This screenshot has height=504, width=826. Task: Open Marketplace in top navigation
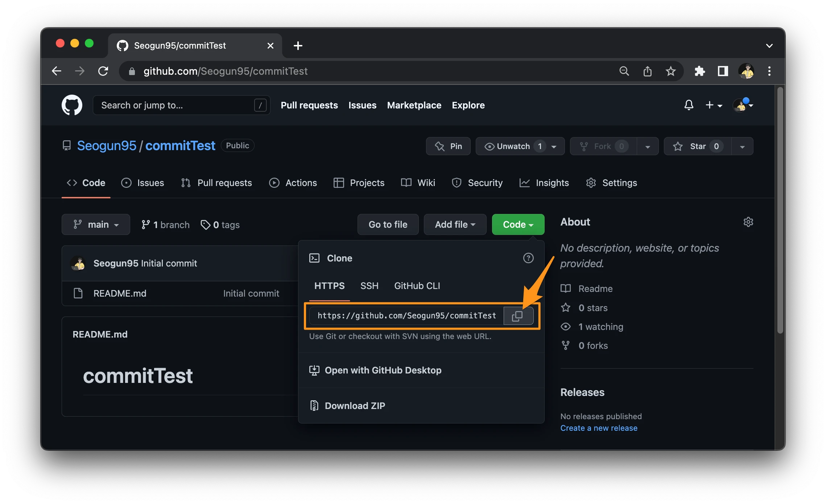[x=414, y=105]
